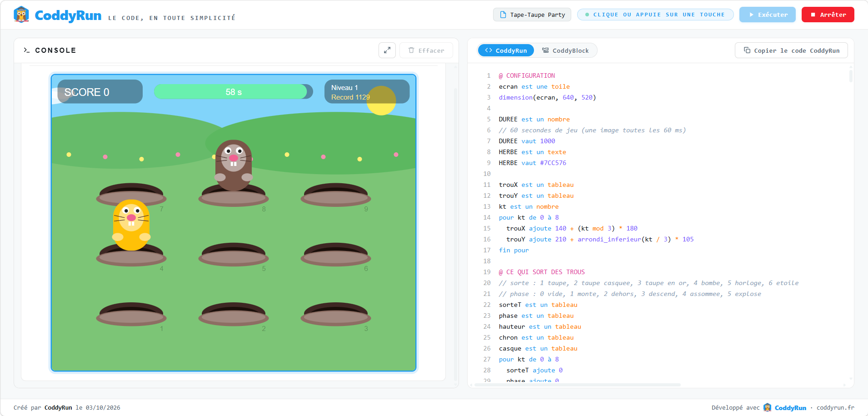Open the Tape-Taupe Party file label

pyautogui.click(x=532, y=15)
